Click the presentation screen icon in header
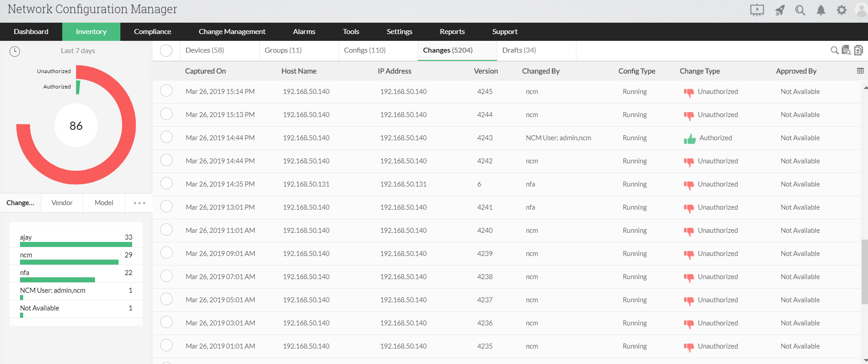Viewport: 868px width, 364px height. [757, 10]
